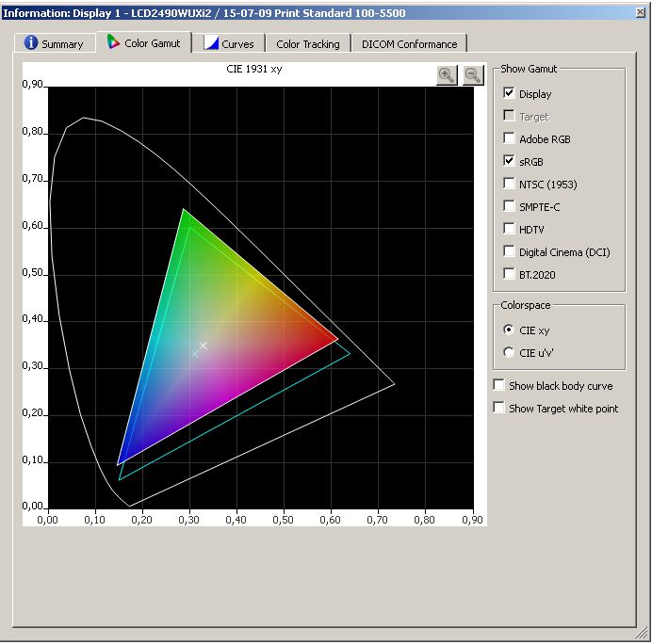
Task: Enable the BT.2020 gamut checkbox
Action: [510, 275]
